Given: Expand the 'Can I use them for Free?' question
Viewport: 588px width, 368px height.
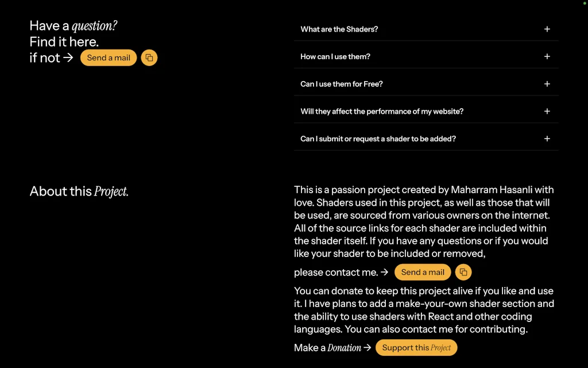Looking at the screenshot, I should click(547, 84).
